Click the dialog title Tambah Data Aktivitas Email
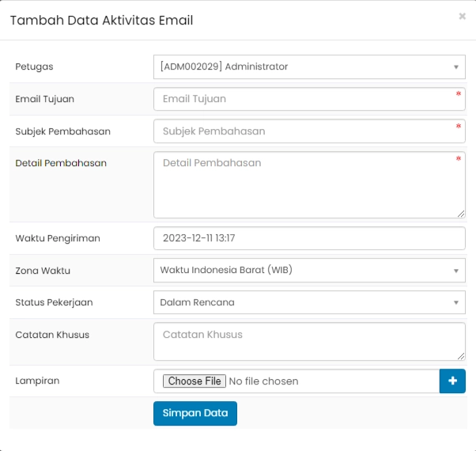Image resolution: width=476 pixels, height=451 pixels. [102, 21]
